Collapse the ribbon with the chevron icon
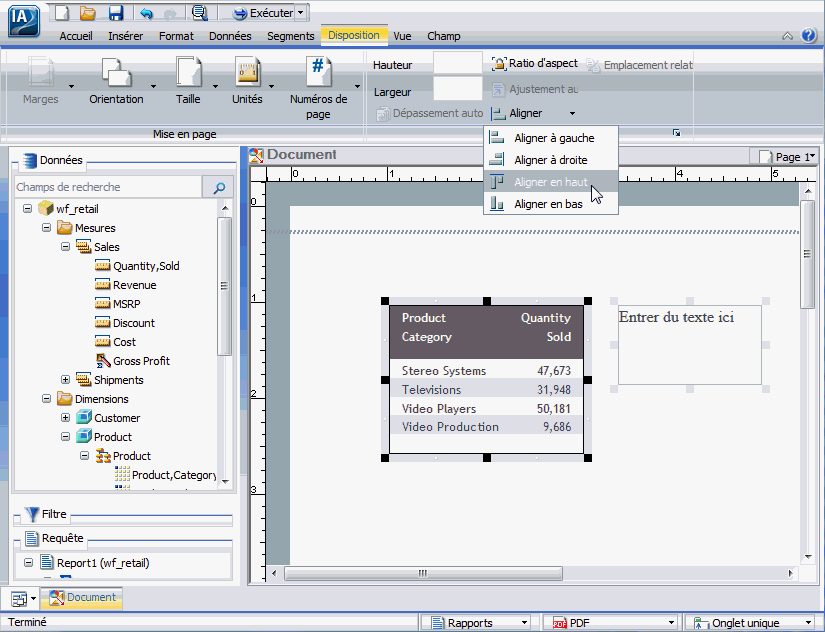This screenshot has width=825, height=632. pyautogui.click(x=787, y=36)
